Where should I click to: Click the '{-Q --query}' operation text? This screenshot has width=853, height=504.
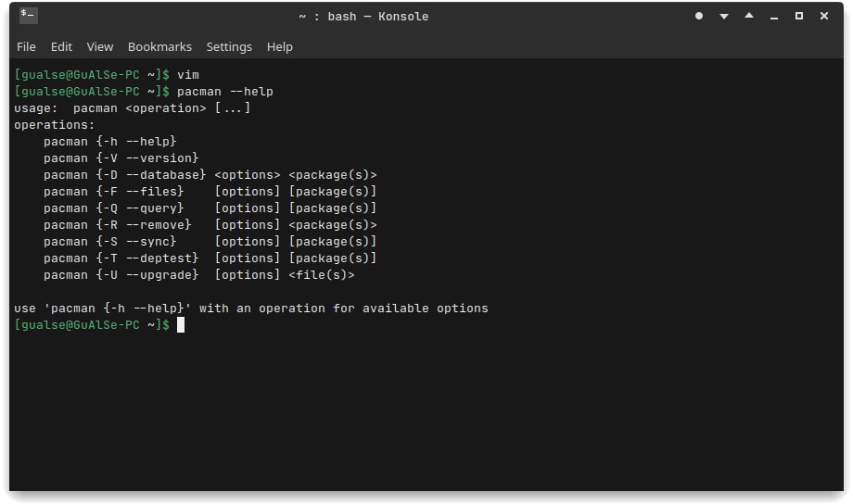tap(140, 208)
